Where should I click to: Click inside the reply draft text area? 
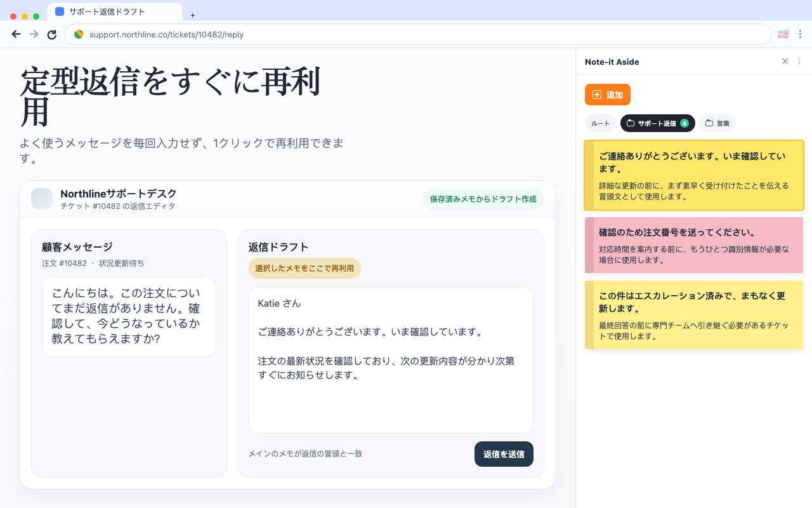click(390, 359)
